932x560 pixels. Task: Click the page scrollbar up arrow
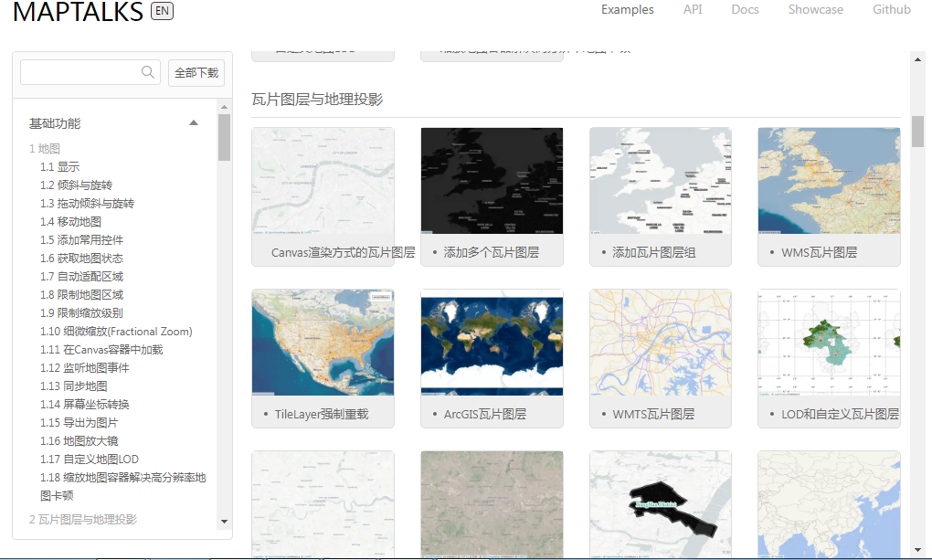click(x=917, y=59)
